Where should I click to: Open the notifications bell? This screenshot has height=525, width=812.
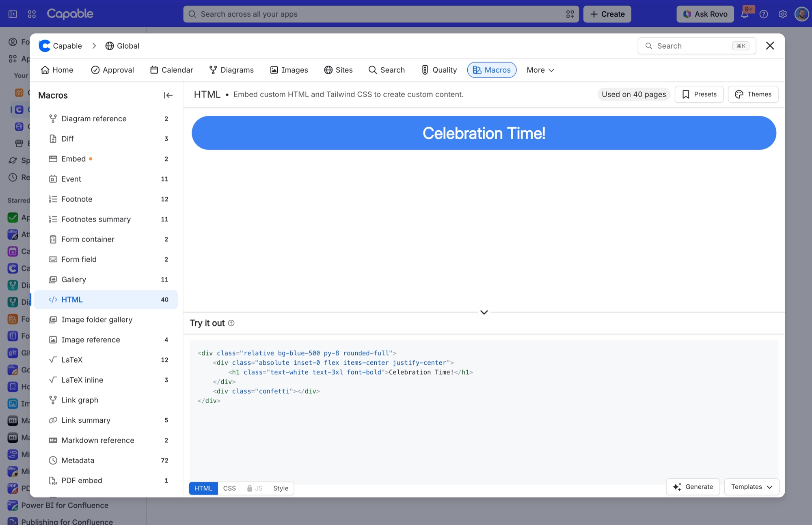(x=745, y=14)
